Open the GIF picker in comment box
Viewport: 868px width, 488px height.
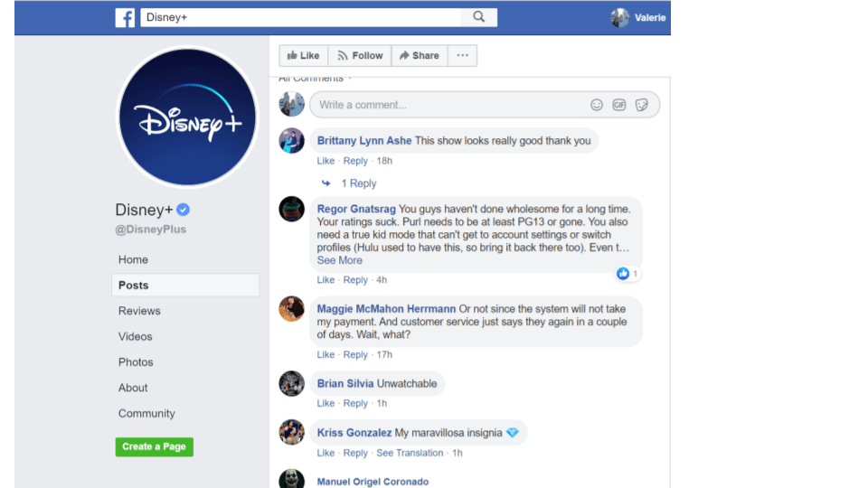(618, 105)
